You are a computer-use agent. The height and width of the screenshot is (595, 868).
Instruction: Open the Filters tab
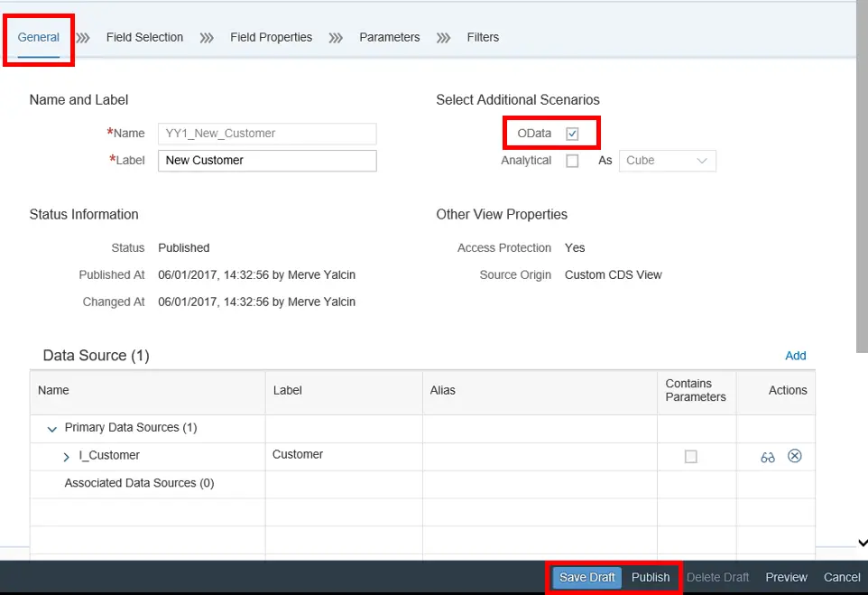pos(483,37)
